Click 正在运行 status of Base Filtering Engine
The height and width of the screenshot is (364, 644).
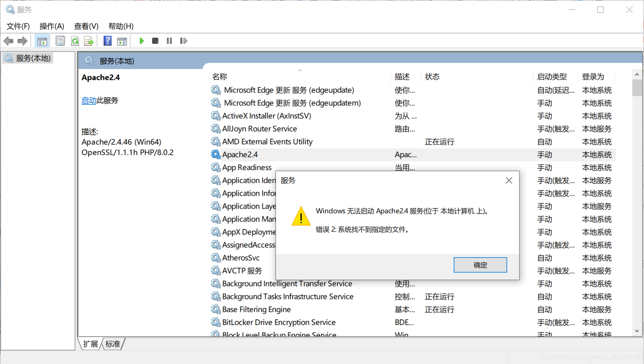pyautogui.click(x=439, y=310)
